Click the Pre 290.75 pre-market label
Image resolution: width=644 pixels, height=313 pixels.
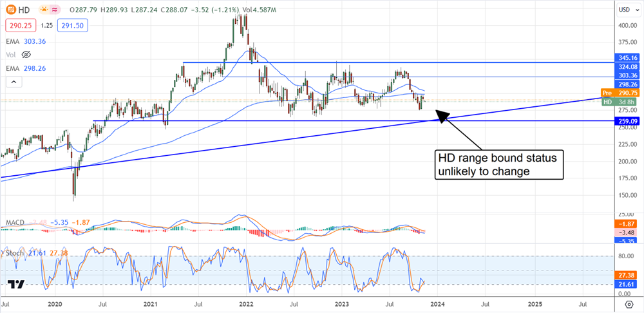pyautogui.click(x=620, y=93)
